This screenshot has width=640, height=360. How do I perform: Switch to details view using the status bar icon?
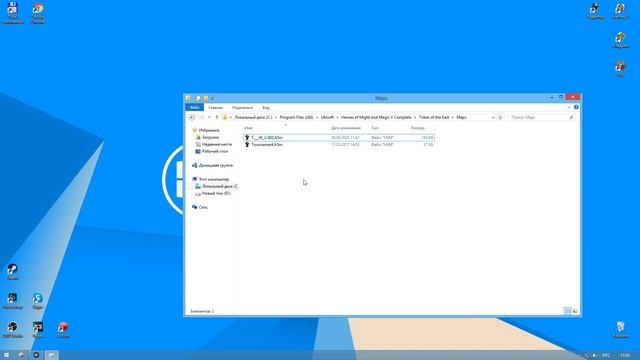(568, 311)
